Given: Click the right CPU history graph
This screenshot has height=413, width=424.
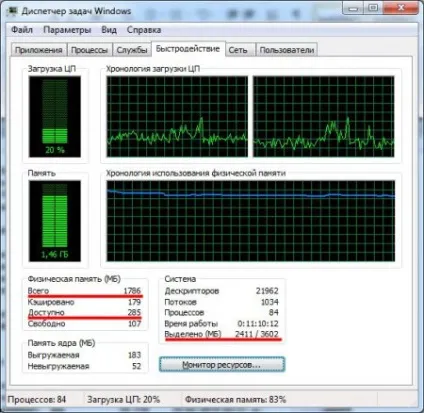Looking at the screenshot, I should click(324, 116).
